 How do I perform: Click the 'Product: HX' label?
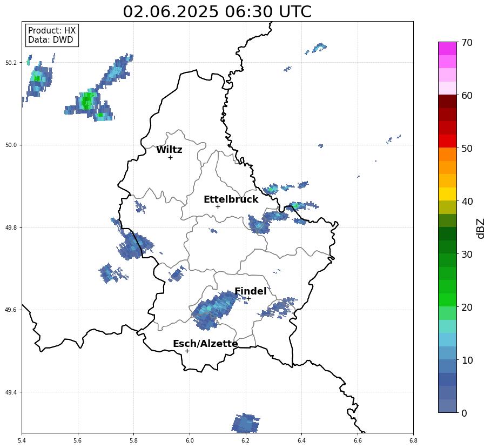point(52,30)
